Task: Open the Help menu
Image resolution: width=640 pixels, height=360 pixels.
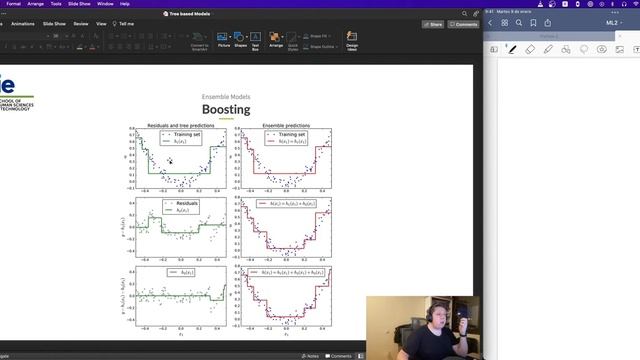Action: click(x=124, y=4)
